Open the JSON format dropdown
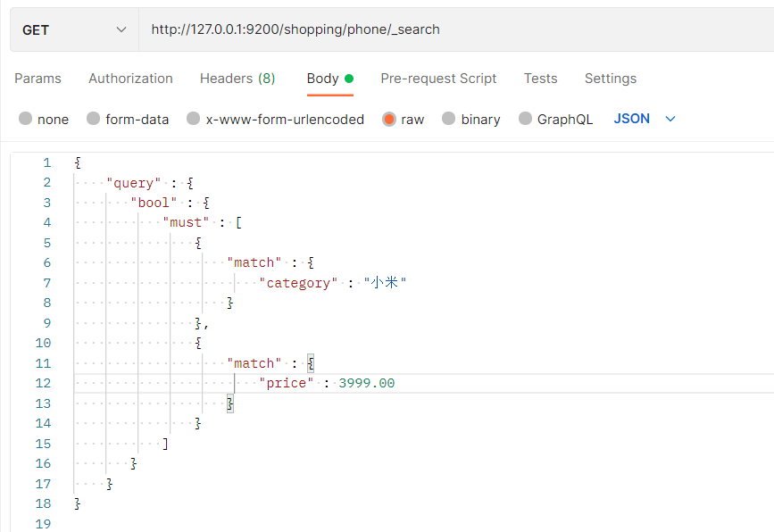 point(645,119)
